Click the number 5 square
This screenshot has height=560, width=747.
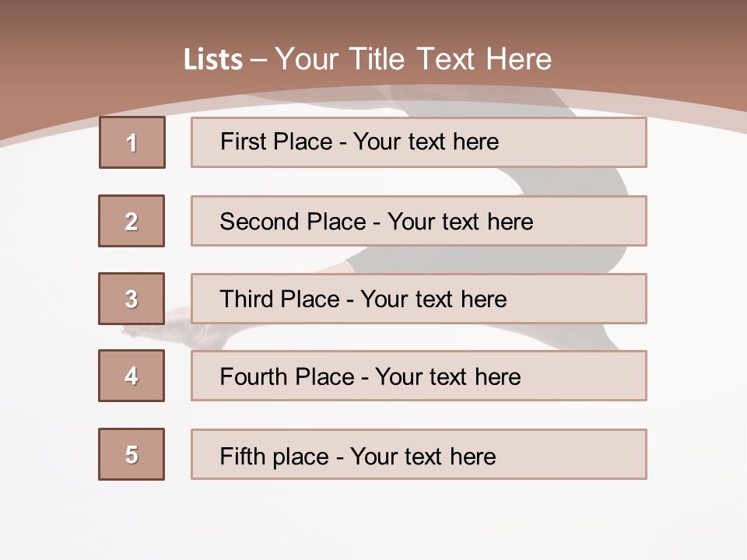[x=132, y=454]
